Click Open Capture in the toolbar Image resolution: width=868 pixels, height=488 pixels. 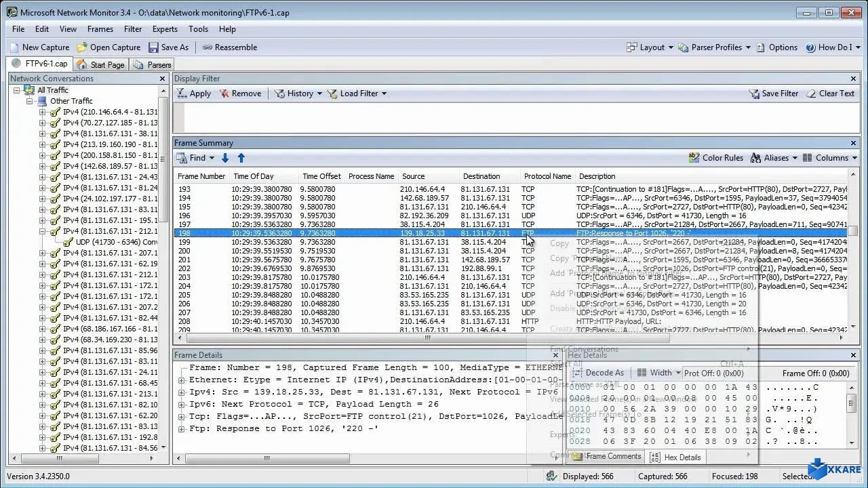(x=108, y=47)
